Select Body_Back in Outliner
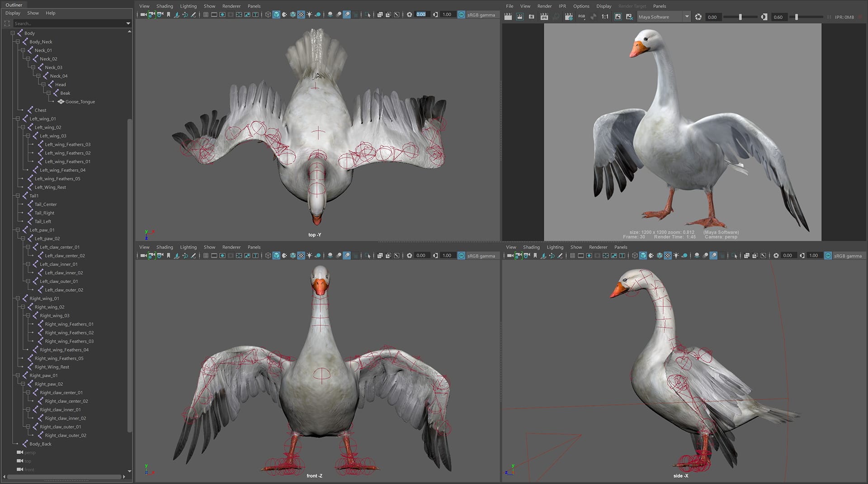The height and width of the screenshot is (484, 868). pyautogui.click(x=40, y=444)
